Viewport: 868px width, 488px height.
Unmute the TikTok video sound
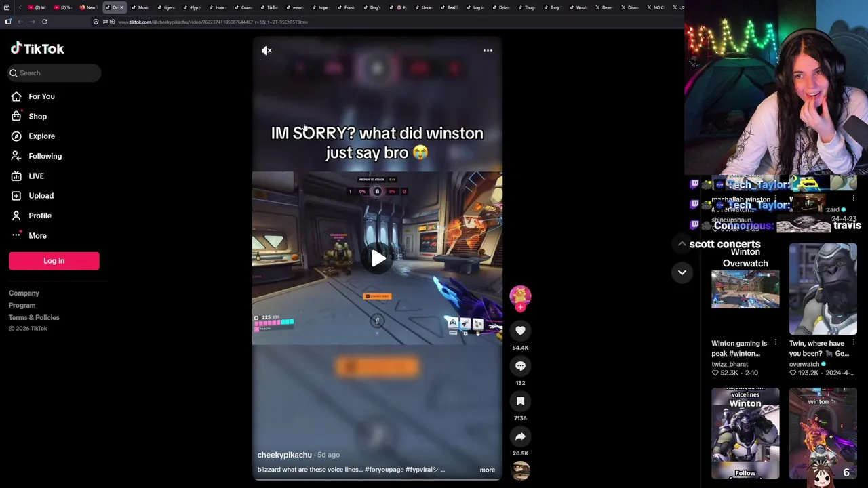click(267, 50)
